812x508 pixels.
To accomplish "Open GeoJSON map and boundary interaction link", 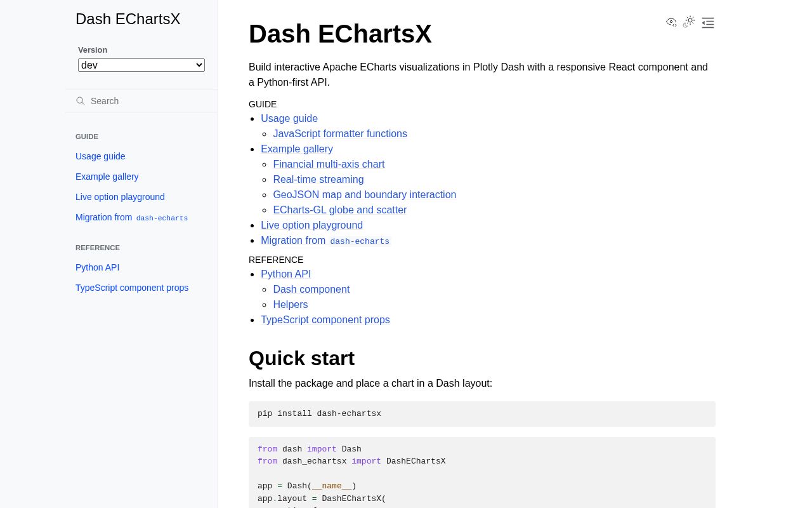I will pyautogui.click(x=365, y=195).
